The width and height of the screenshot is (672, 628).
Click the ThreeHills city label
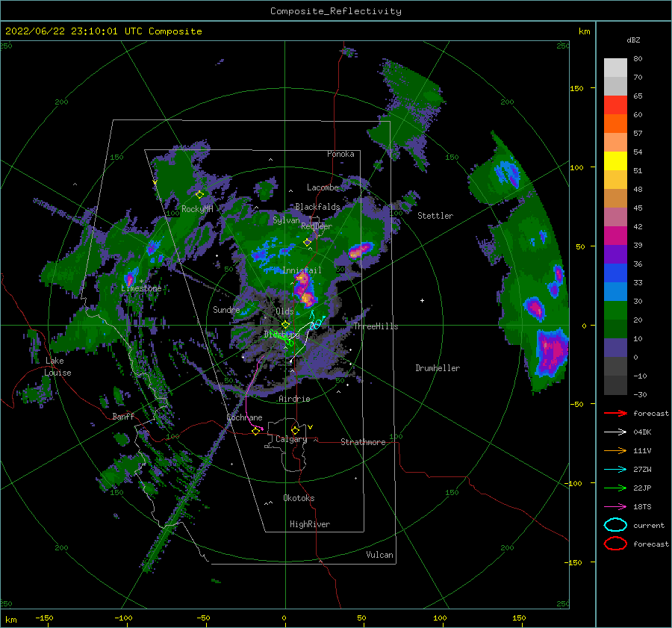pyautogui.click(x=376, y=326)
